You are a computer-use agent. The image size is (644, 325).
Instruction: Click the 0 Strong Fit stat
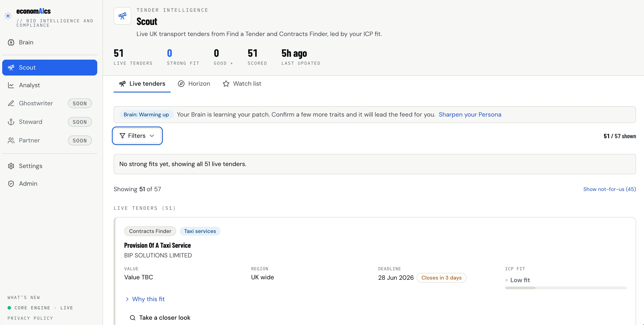pos(183,57)
